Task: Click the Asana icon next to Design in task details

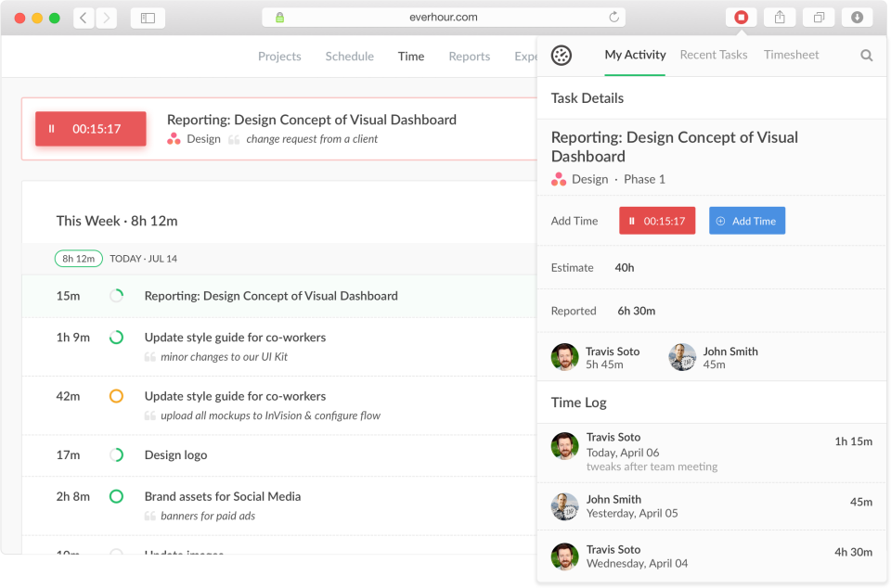Action: (559, 179)
